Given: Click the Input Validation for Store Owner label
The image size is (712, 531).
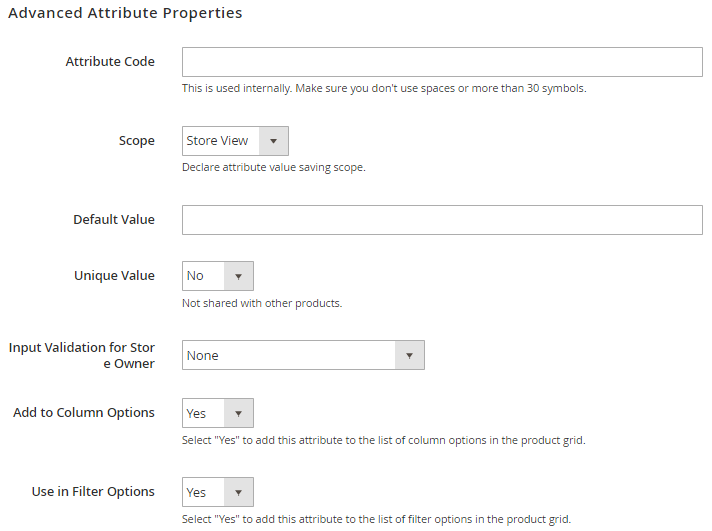Looking at the screenshot, I should tap(82, 355).
